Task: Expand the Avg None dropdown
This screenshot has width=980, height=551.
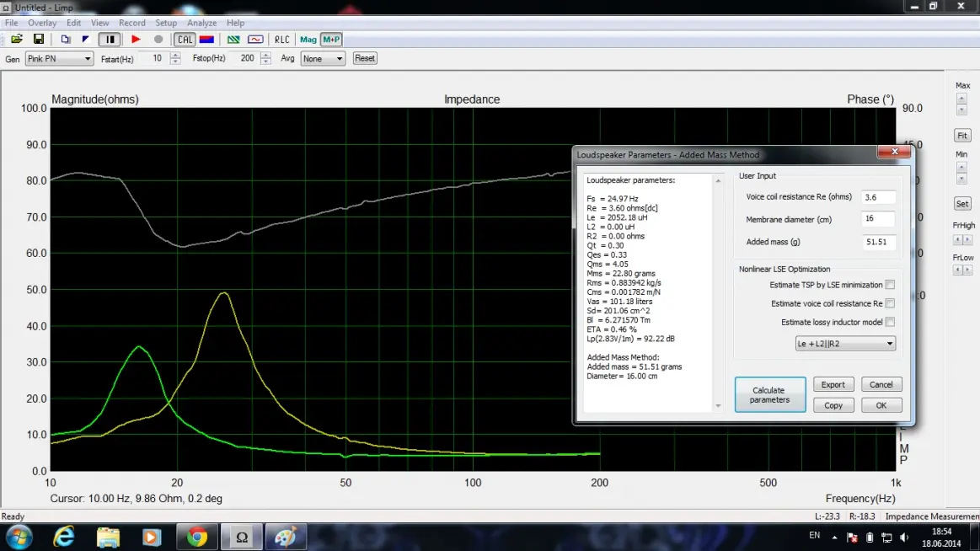Action: pyautogui.click(x=324, y=59)
